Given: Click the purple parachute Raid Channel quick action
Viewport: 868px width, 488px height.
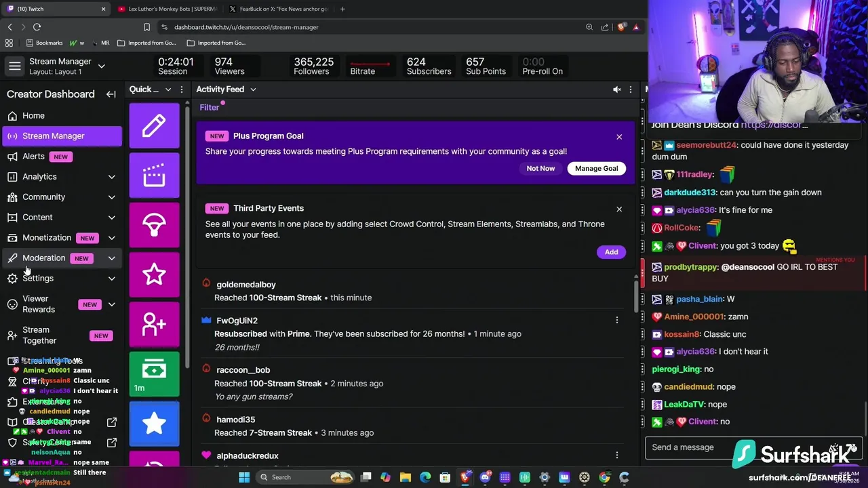Looking at the screenshot, I should tap(154, 225).
